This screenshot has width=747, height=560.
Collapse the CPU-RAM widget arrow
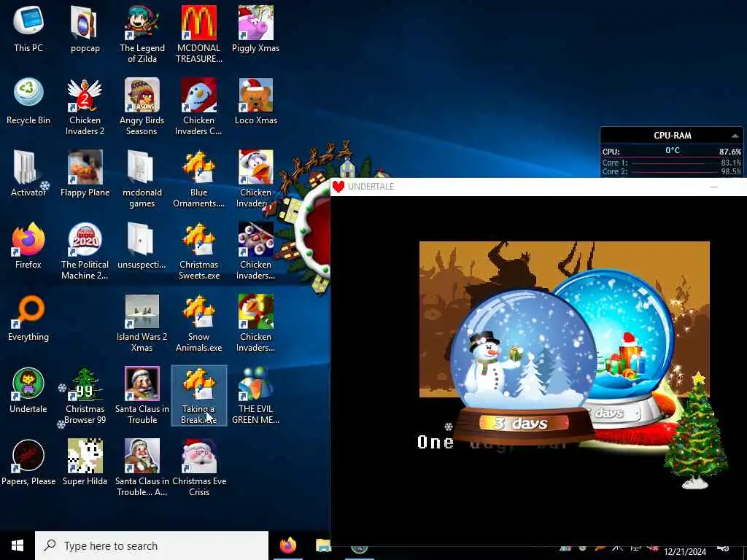pyautogui.click(x=735, y=136)
